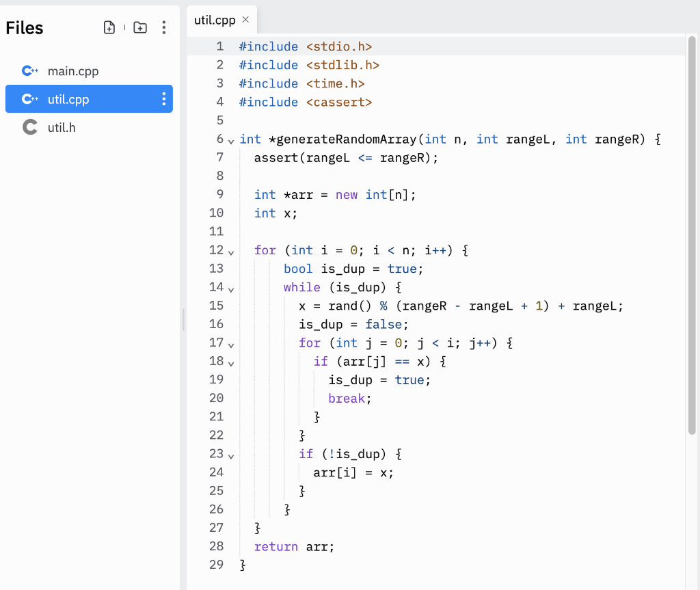The image size is (700, 590).
Task: Click the C++ icon beside util.cpp
Action: (x=29, y=98)
